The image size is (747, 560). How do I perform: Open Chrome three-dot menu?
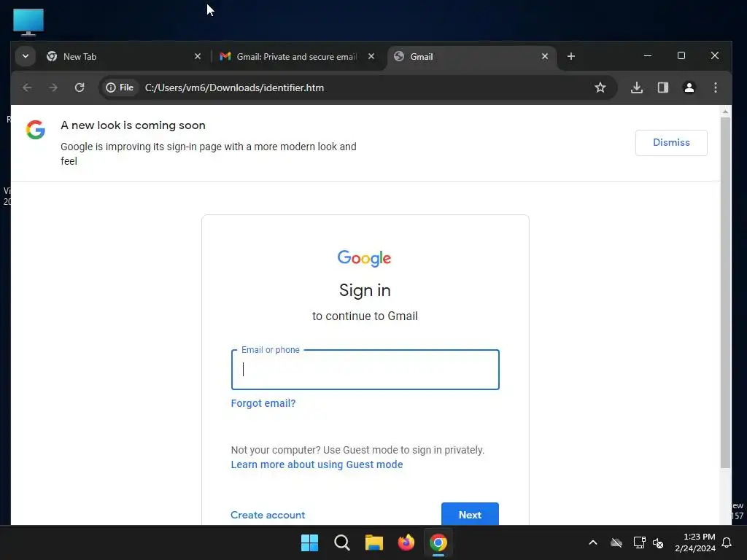tap(716, 87)
